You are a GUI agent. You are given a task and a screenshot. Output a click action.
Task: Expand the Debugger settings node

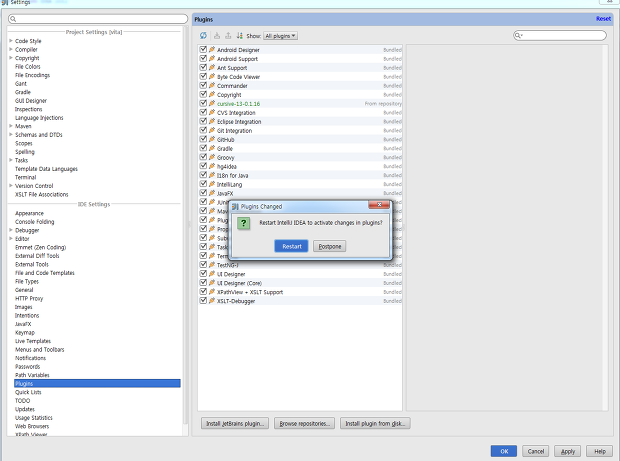[x=11, y=230]
